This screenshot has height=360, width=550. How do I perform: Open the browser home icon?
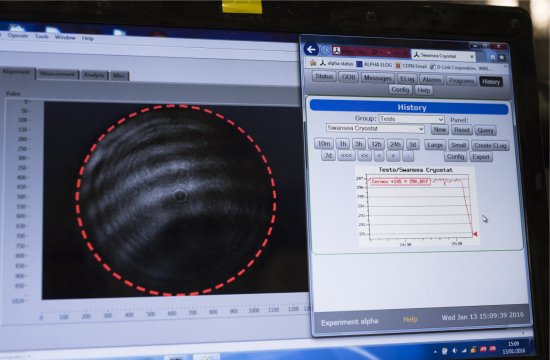click(x=492, y=57)
